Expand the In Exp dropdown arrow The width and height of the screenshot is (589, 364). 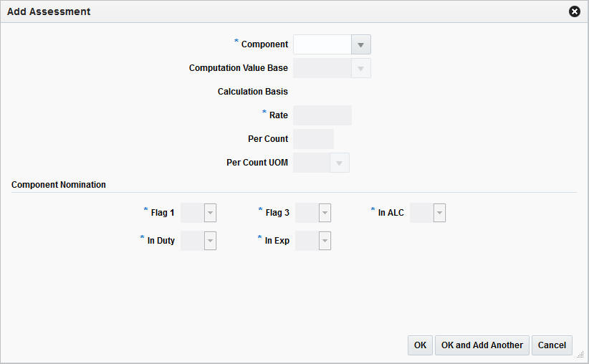[x=325, y=241]
